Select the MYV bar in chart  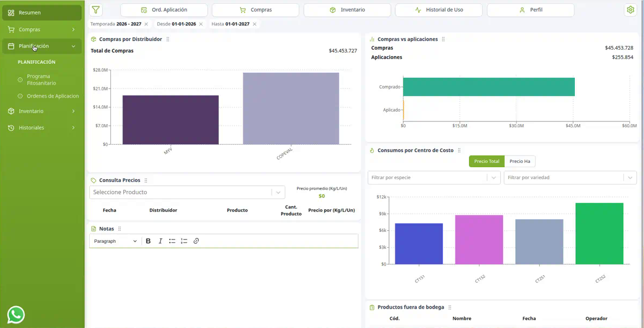click(x=170, y=120)
